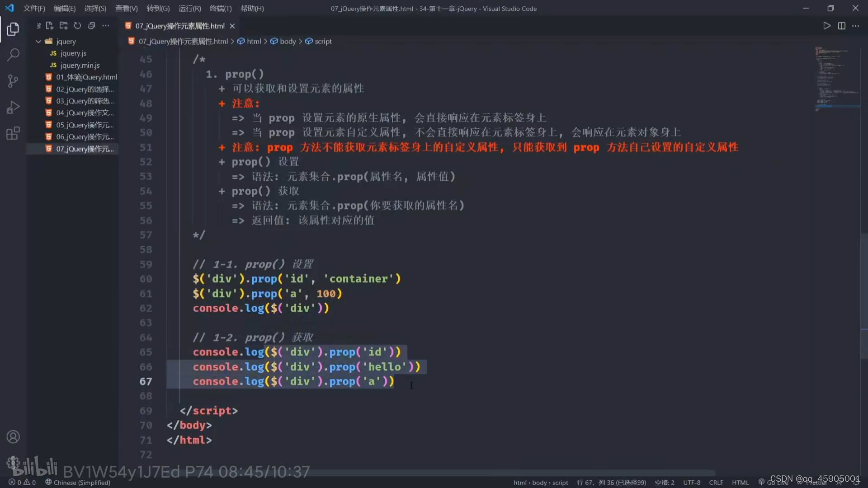Open the Search view icon
This screenshot has height=488, width=868.
tap(13, 55)
